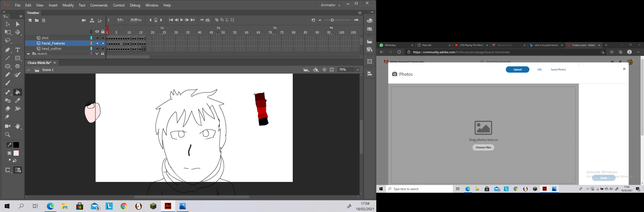The image size is (644, 212).
Task: Select the Text tool
Action: (17, 50)
